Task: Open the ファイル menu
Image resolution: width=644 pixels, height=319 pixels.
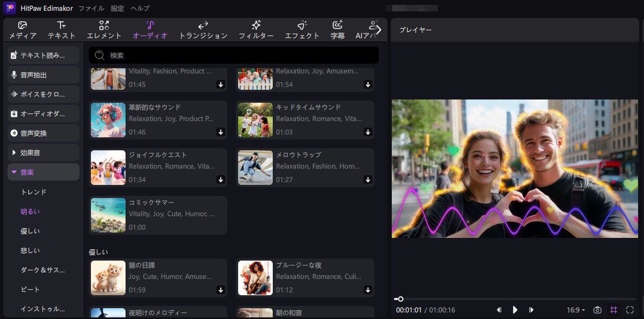Action: pos(91,8)
